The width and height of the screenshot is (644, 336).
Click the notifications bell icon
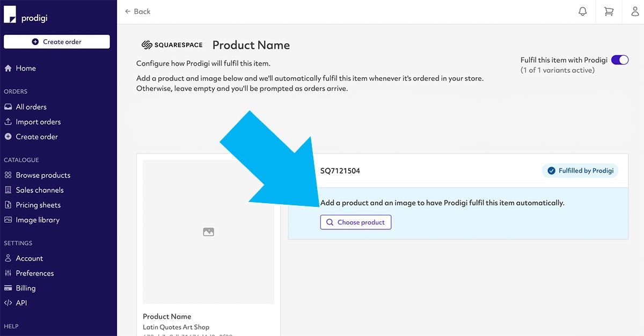click(x=582, y=12)
